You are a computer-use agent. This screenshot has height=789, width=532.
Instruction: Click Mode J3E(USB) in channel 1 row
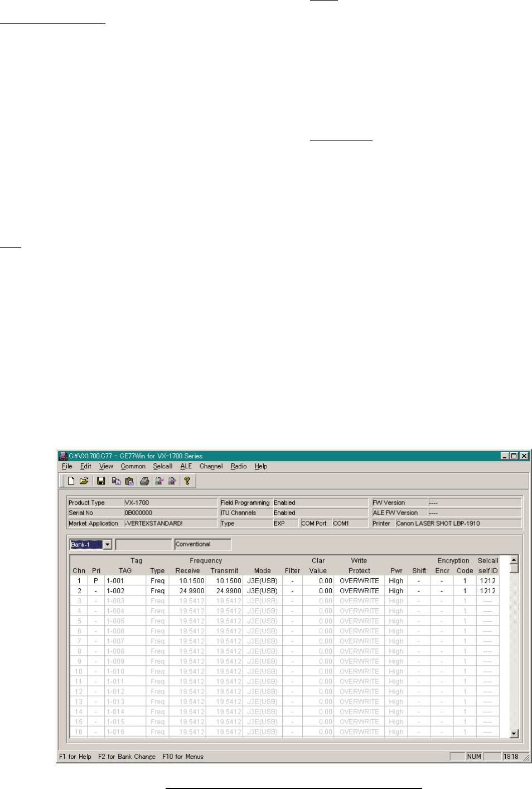(262, 581)
